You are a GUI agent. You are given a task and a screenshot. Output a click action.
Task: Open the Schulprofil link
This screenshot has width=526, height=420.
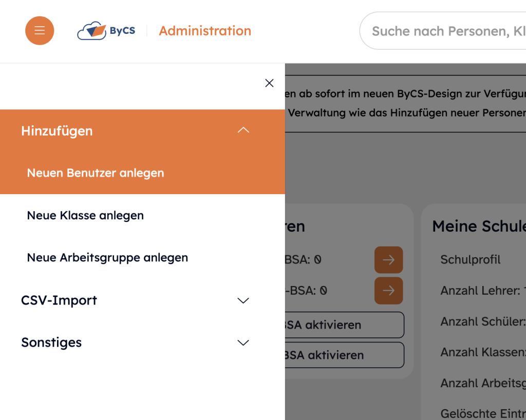(470, 260)
